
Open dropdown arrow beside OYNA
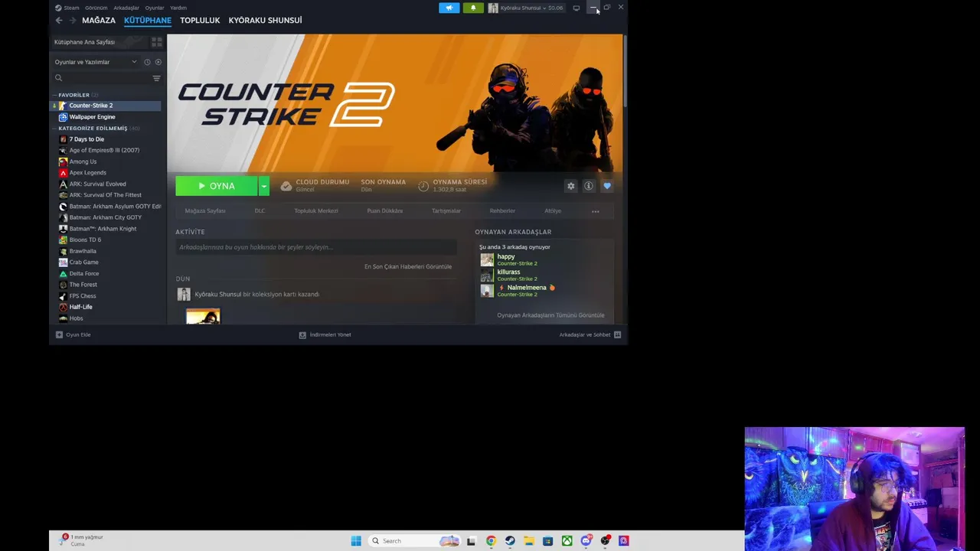tap(263, 186)
